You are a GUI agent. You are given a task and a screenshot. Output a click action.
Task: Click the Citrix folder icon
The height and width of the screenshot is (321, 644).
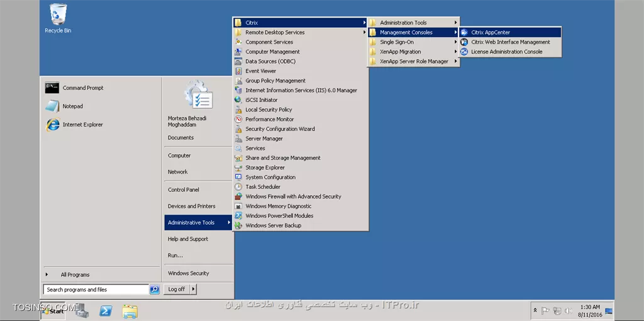click(x=238, y=23)
